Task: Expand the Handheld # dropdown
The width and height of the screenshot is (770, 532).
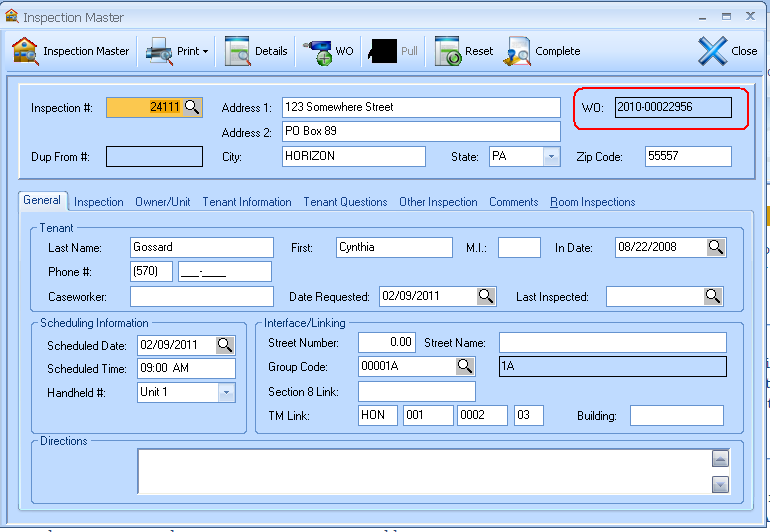Action: 226,393
